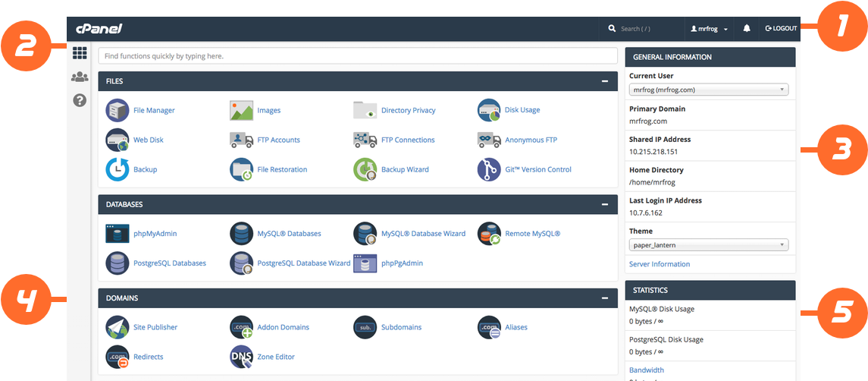The height and width of the screenshot is (381, 868).
Task: Open the mrfrog user menu
Action: pyautogui.click(x=709, y=28)
